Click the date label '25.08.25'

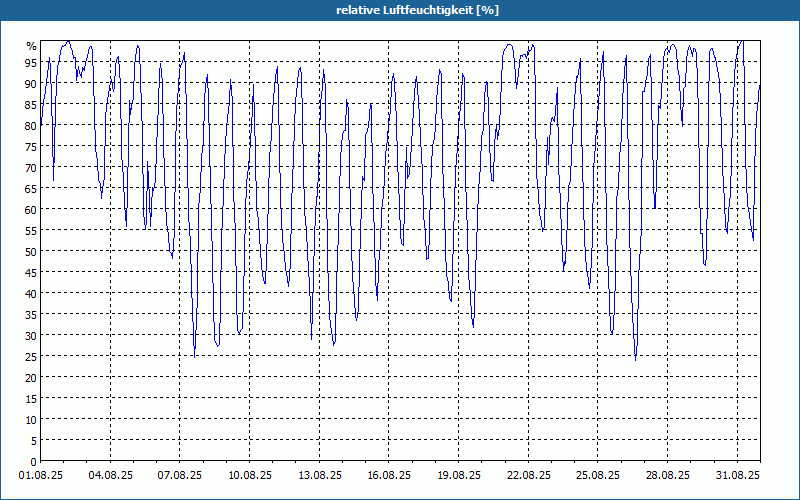coord(598,476)
